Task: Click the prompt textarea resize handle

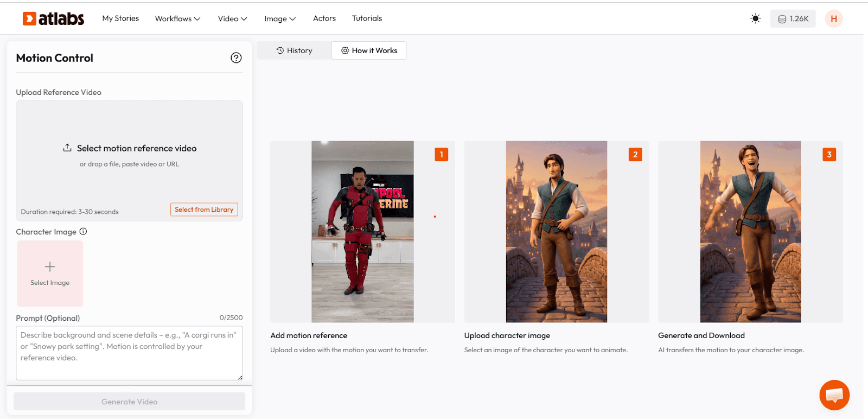Action: (x=240, y=377)
